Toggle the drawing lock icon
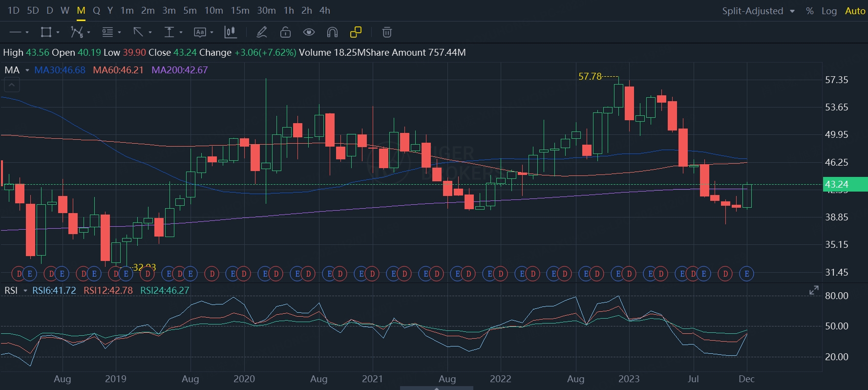The height and width of the screenshot is (390, 868). 285,32
